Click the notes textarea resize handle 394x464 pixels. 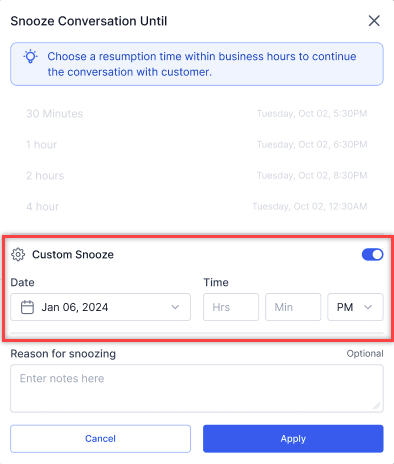click(377, 406)
